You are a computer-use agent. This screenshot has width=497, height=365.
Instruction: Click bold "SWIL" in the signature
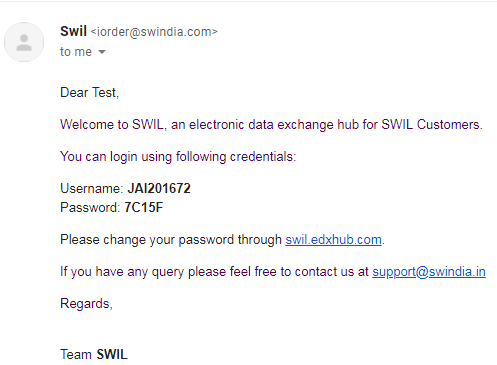112,354
